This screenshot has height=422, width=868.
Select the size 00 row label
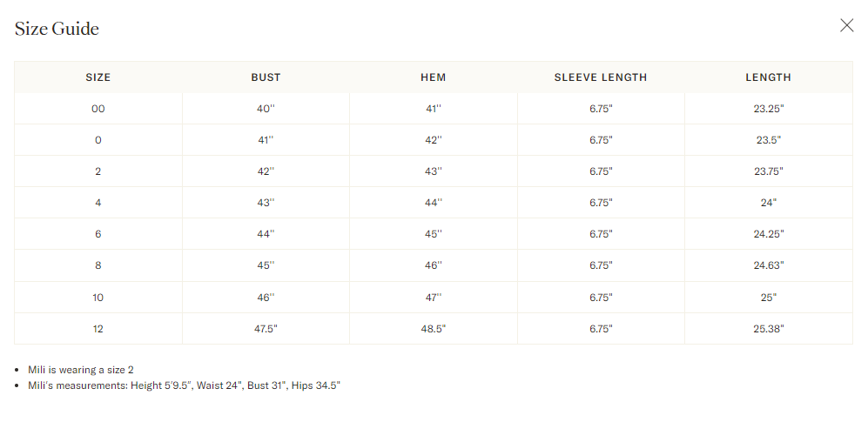[98, 109]
